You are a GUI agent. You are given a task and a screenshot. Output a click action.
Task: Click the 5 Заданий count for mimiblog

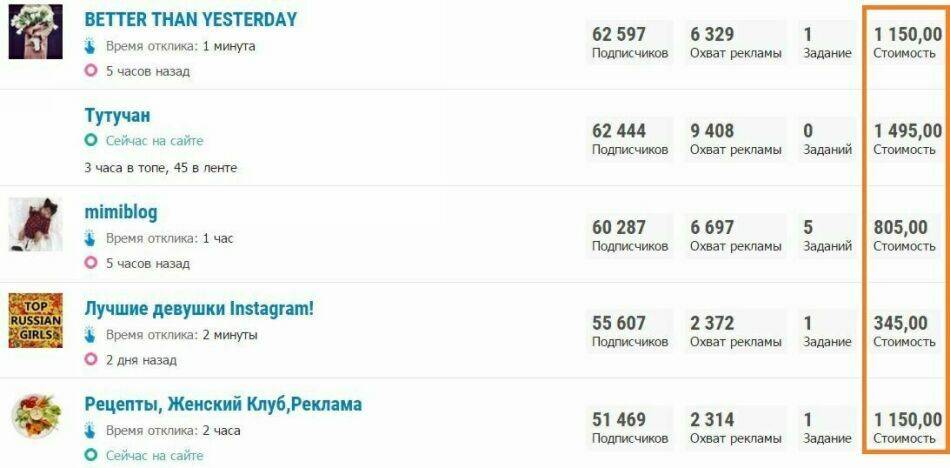tap(827, 235)
